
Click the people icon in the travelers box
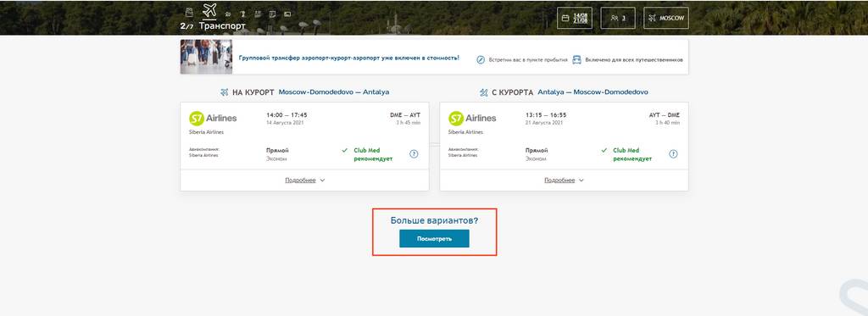click(614, 18)
